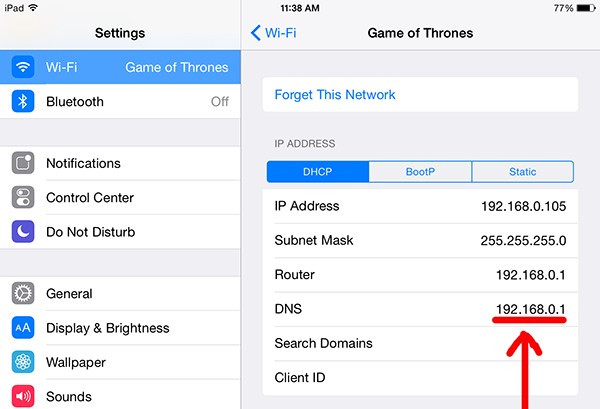Tap the Client ID field
600x409 pixels.
pos(420,378)
